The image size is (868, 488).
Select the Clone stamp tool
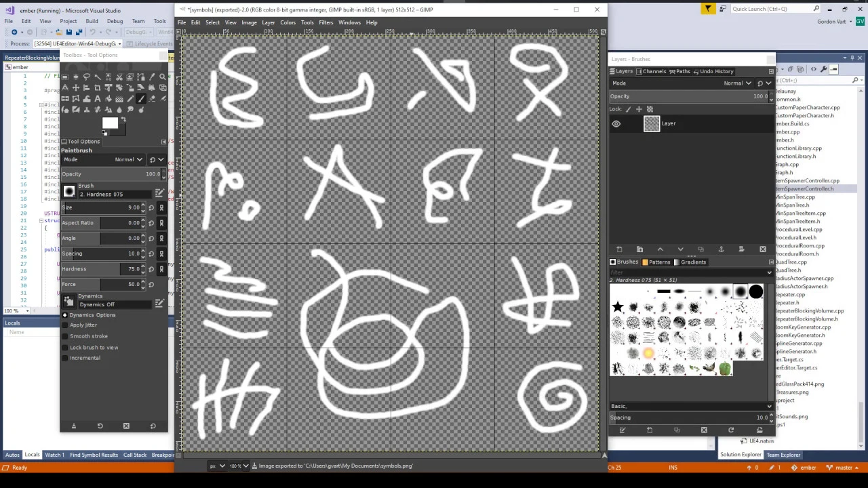point(87,109)
